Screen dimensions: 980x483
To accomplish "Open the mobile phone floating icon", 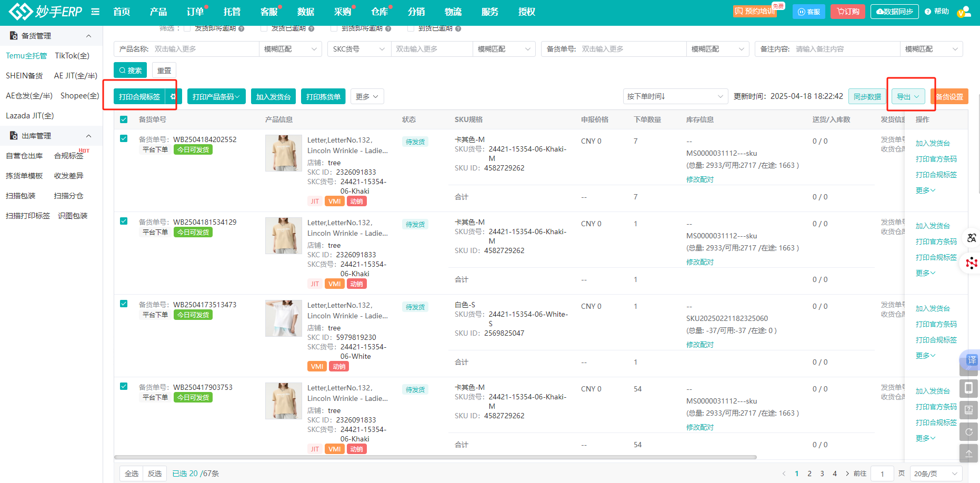I will (x=968, y=388).
